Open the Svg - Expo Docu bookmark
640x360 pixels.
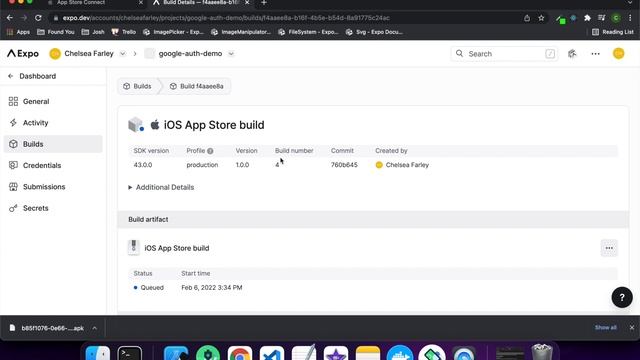coord(375,32)
